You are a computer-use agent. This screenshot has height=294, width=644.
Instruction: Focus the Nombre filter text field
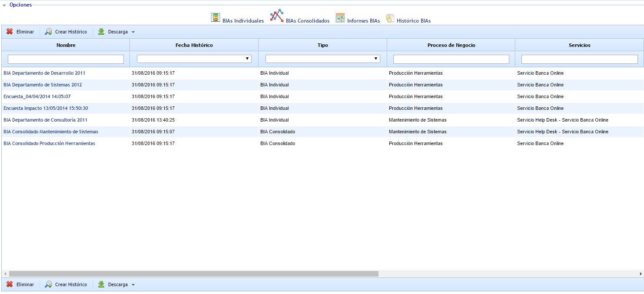(66, 59)
